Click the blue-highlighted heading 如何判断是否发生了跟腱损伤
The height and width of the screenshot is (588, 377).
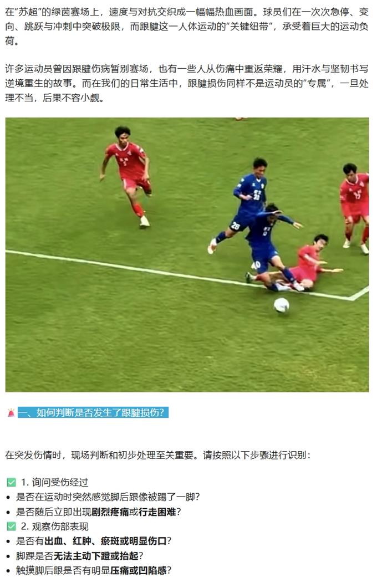pos(93,413)
